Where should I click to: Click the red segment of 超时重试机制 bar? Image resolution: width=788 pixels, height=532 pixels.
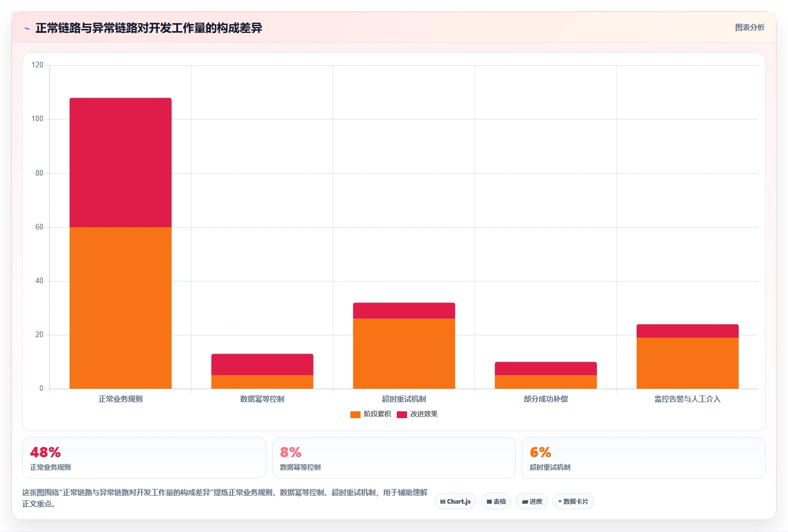click(404, 310)
